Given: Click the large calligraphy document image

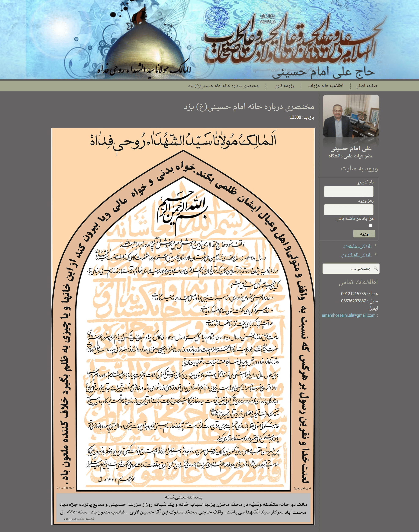Looking at the screenshot, I should pyautogui.click(x=183, y=327).
